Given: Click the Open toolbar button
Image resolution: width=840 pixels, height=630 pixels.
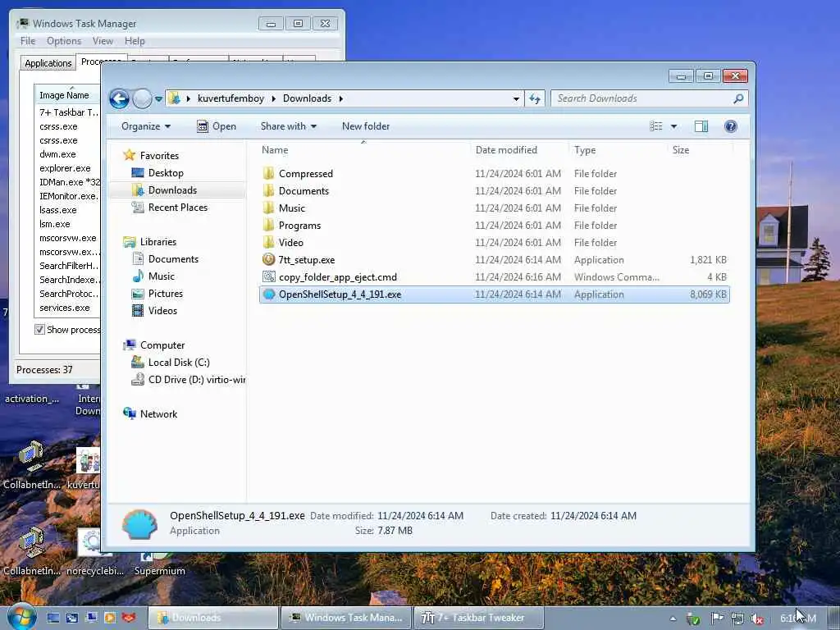Looking at the screenshot, I should 217,126.
